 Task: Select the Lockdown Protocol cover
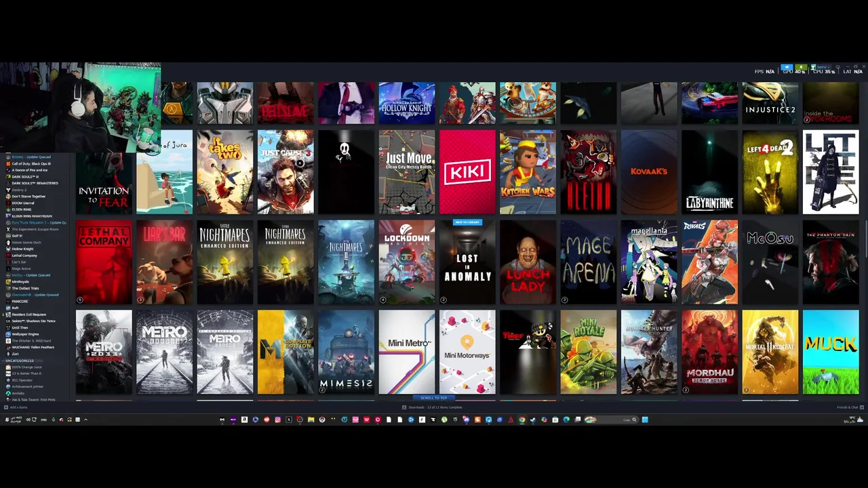click(x=407, y=262)
